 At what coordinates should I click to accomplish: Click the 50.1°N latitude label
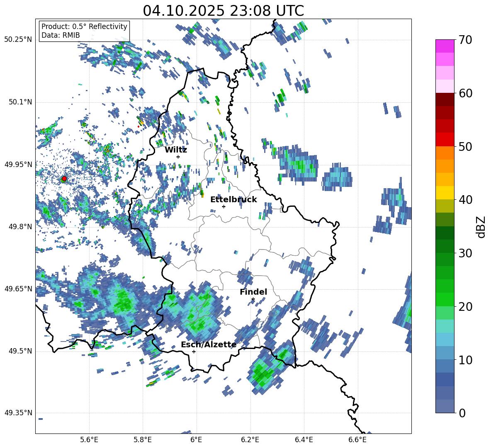[x=20, y=102]
